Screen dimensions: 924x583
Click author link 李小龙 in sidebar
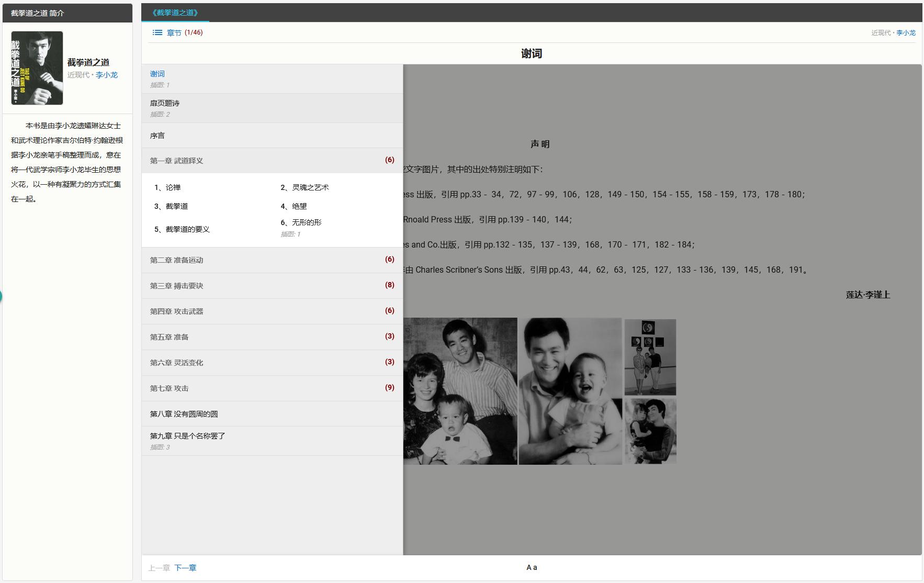107,75
